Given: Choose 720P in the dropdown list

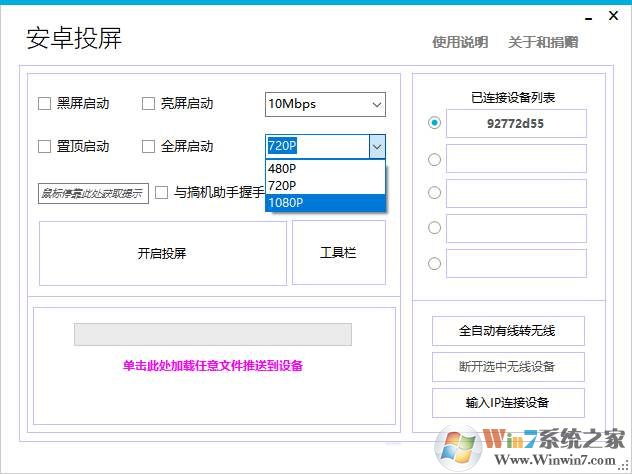Looking at the screenshot, I should point(325,185).
